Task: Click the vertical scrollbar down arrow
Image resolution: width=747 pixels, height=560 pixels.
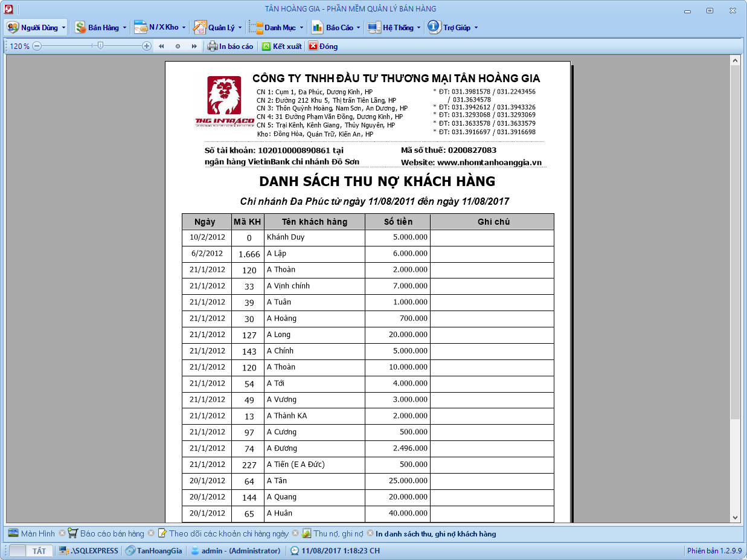Action: pos(735,517)
